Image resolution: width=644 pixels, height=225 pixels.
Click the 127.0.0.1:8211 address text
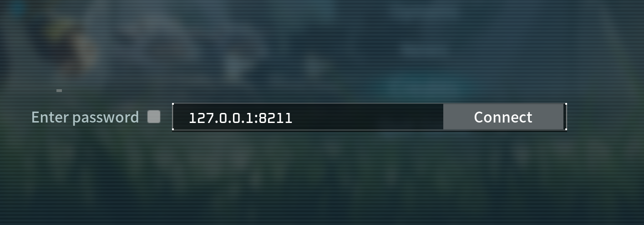pos(240,118)
